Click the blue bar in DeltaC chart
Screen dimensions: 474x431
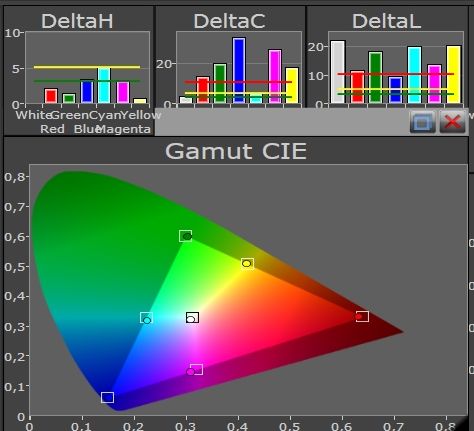239,70
